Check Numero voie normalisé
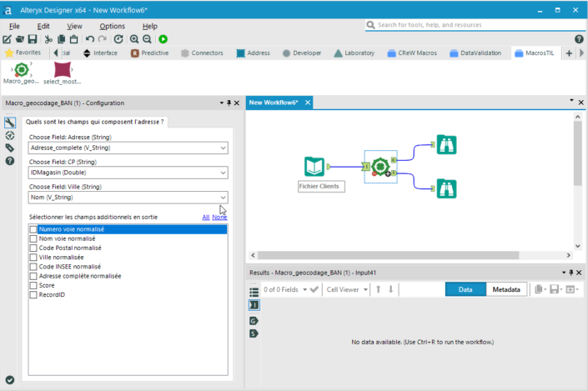The image size is (588, 391). 33,229
